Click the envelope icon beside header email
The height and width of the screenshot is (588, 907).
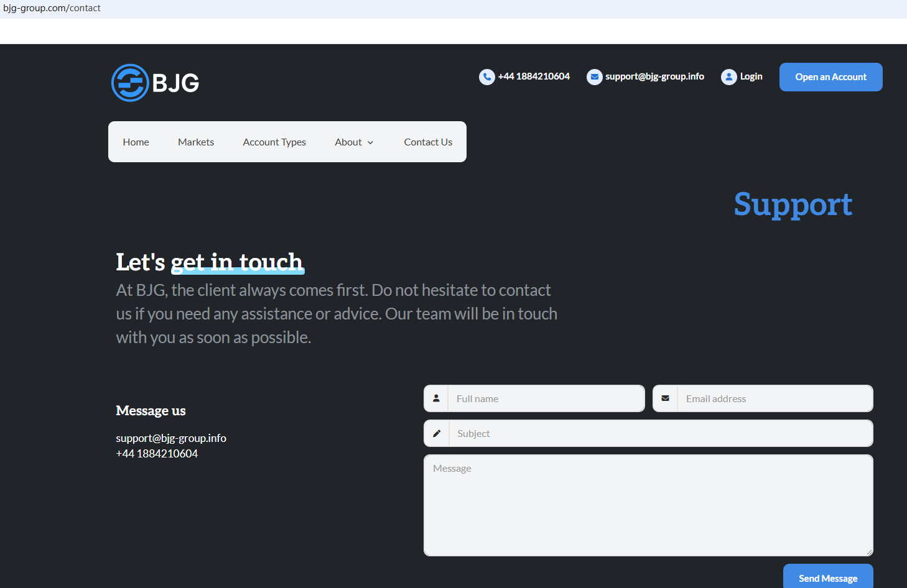pyautogui.click(x=595, y=77)
